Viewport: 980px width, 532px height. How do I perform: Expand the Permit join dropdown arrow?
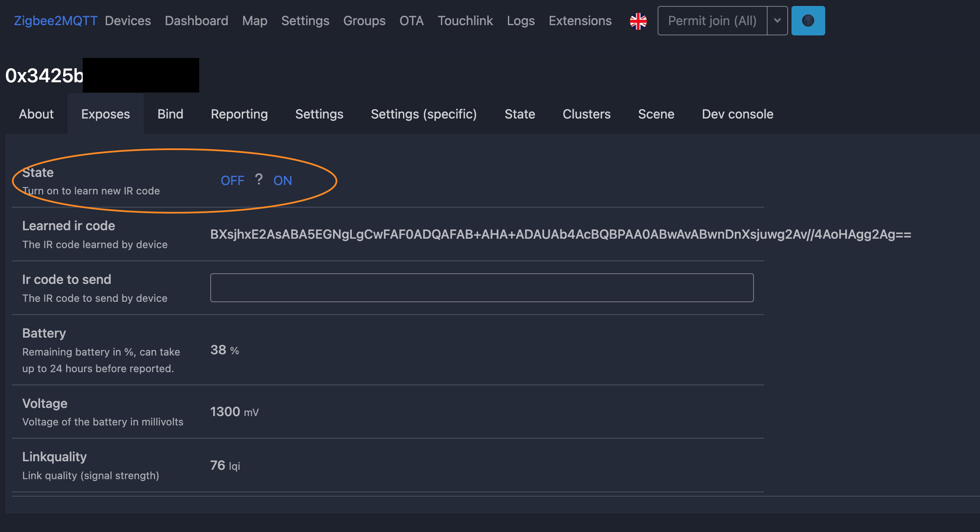tap(777, 20)
